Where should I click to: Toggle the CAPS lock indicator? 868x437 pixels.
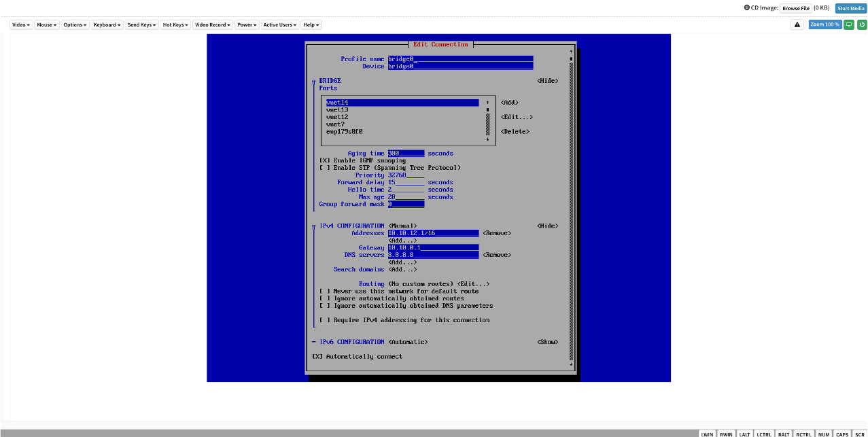(842, 434)
